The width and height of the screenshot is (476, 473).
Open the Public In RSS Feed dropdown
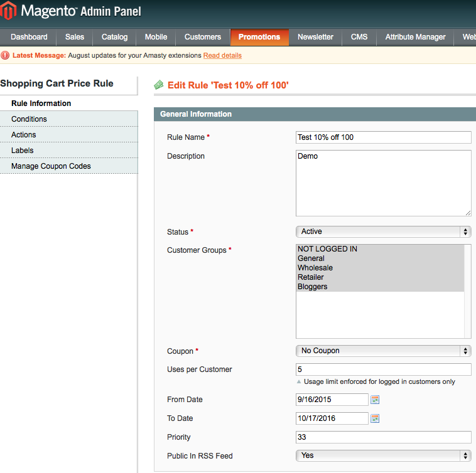pos(384,455)
